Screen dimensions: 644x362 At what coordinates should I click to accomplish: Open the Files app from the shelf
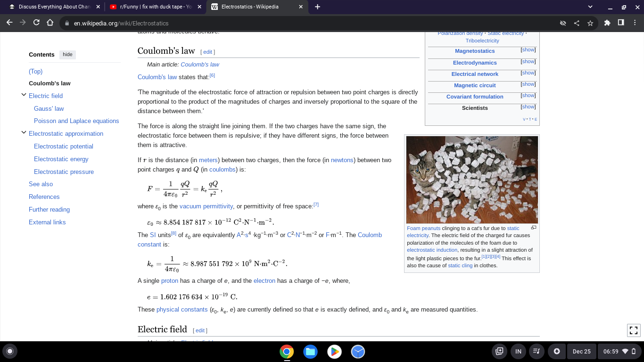coord(310,352)
